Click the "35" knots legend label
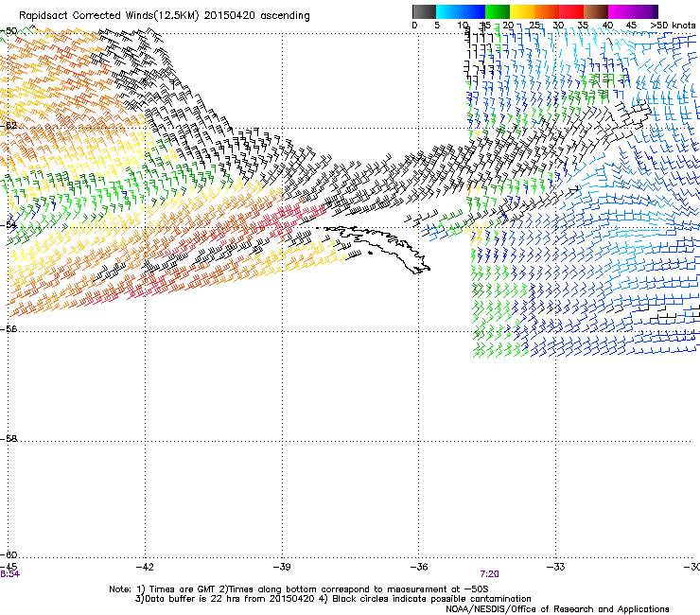700x615 pixels. (x=583, y=26)
